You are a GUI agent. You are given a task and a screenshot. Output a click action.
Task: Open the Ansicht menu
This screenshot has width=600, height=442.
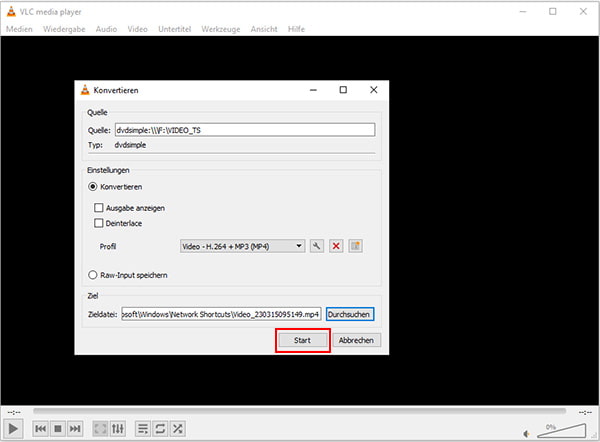264,29
